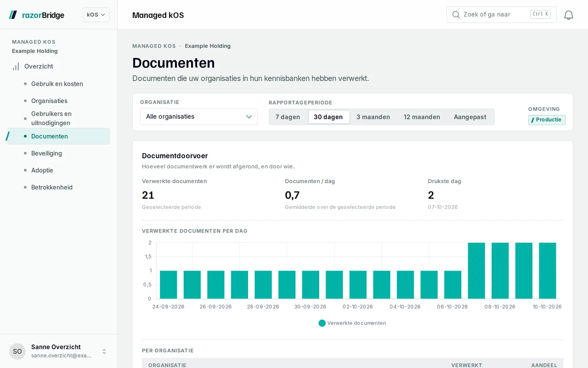Viewport: 588px width, 368px height.
Task: Select the 3 maanden period
Action: click(373, 117)
